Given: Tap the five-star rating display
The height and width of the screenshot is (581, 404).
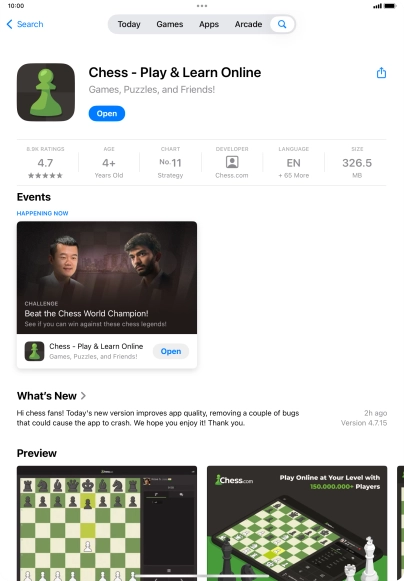Looking at the screenshot, I should (x=45, y=176).
